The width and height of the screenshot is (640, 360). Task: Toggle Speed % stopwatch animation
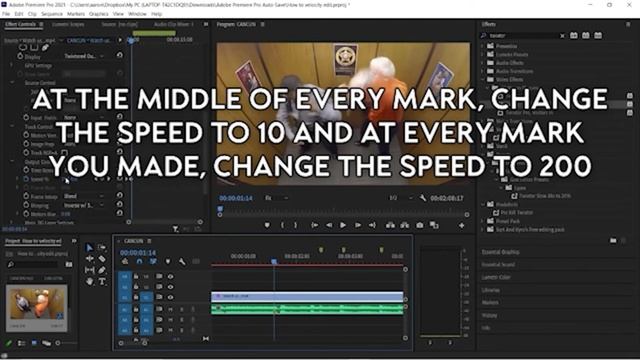coord(26,179)
